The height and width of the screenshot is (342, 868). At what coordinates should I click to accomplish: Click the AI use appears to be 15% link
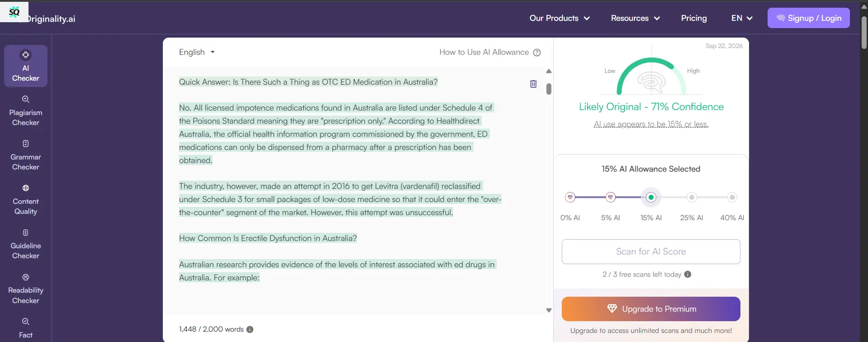pos(651,124)
